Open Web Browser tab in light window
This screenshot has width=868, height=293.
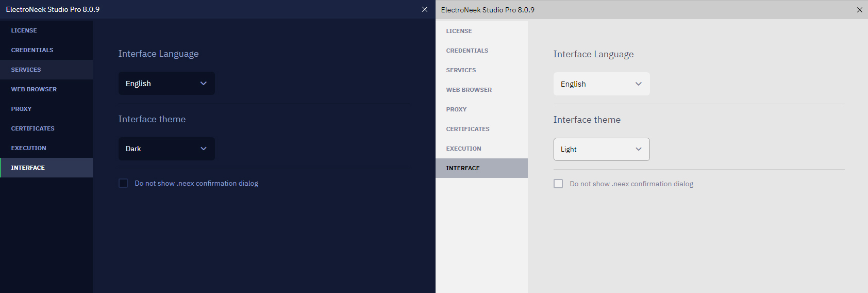coord(481,90)
